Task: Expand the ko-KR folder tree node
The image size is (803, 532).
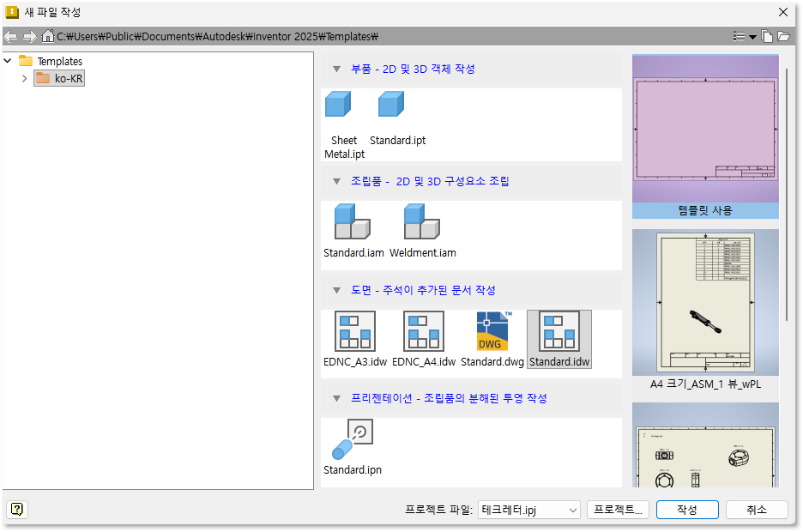Action: pos(24,79)
